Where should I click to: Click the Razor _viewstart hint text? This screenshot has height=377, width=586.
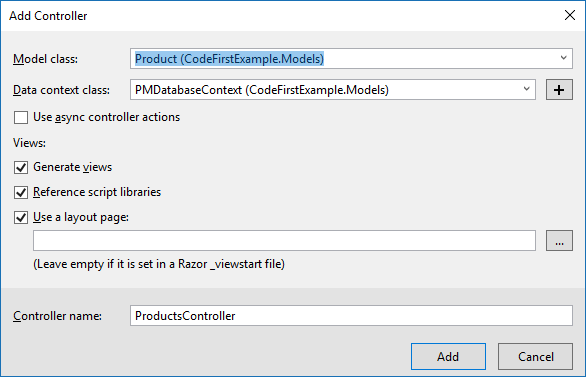pyautogui.click(x=159, y=264)
